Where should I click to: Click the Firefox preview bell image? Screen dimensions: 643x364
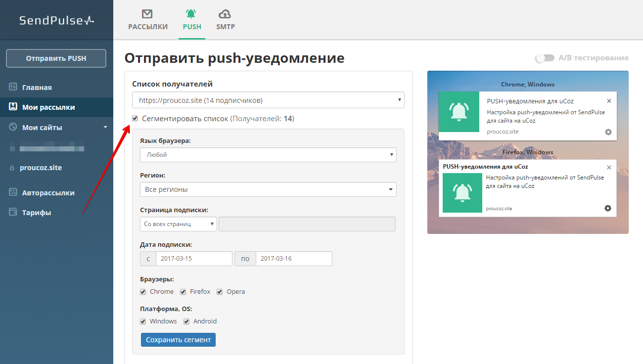[462, 193]
